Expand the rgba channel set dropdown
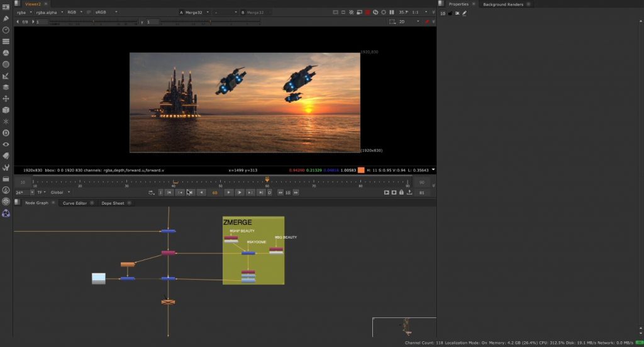This screenshot has height=347, width=644. point(25,12)
